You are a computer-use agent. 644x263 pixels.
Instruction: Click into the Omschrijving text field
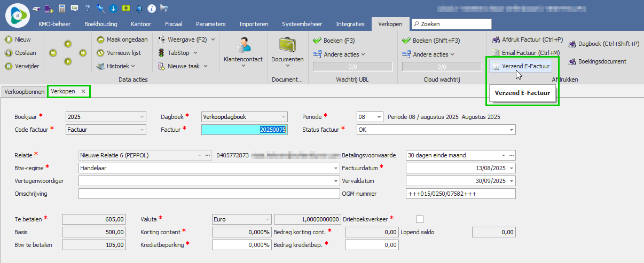(x=205, y=194)
